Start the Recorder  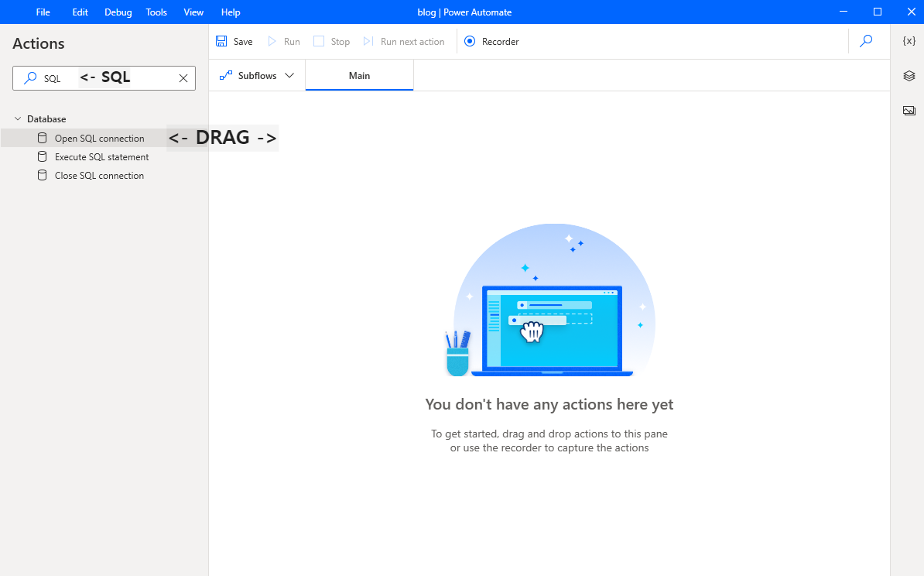tap(491, 41)
